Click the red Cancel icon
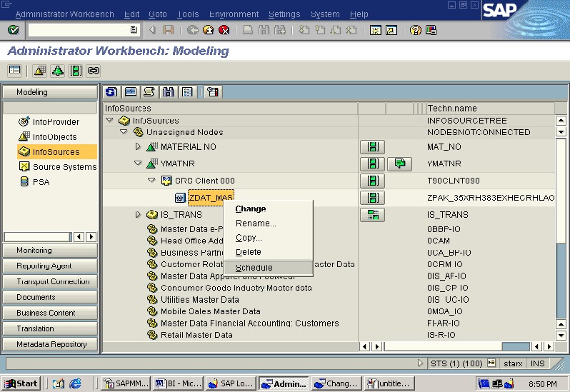 pos(224,30)
